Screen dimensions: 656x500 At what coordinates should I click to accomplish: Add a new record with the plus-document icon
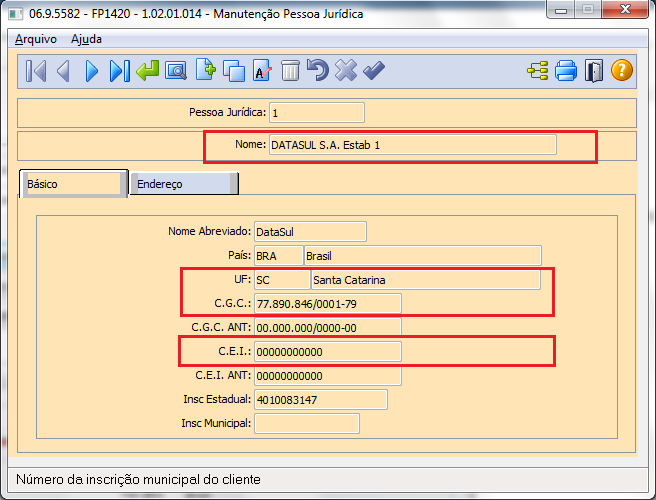click(205, 70)
